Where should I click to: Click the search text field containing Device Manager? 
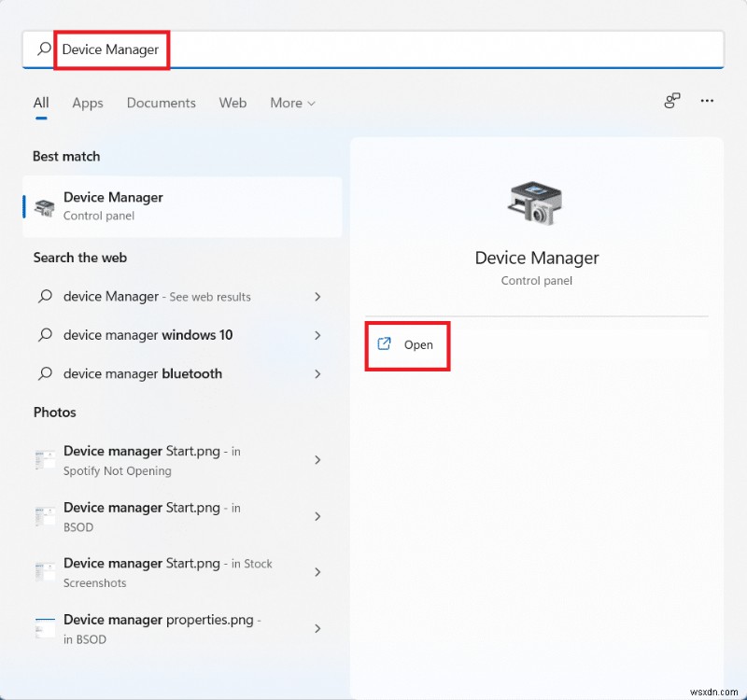tap(373, 49)
